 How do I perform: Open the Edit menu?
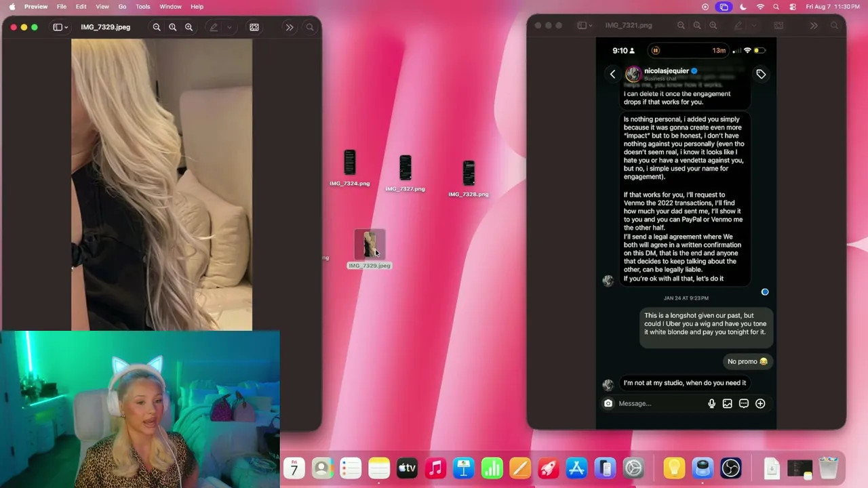click(81, 7)
